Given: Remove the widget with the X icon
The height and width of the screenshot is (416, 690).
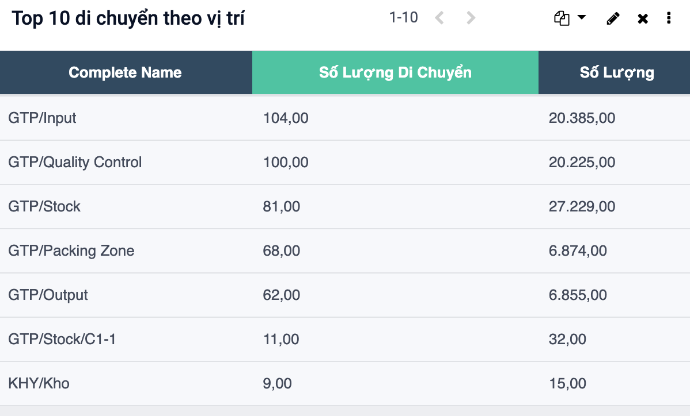Looking at the screenshot, I should tap(643, 19).
